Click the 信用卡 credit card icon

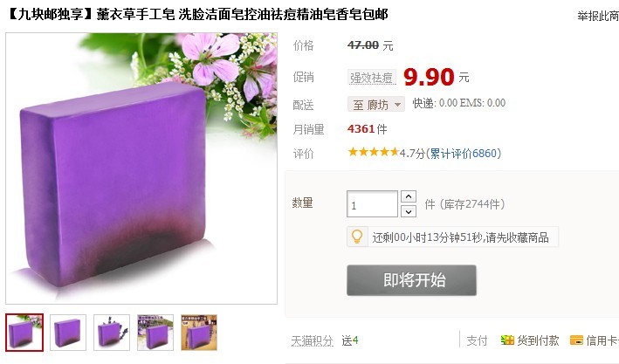[577, 340]
